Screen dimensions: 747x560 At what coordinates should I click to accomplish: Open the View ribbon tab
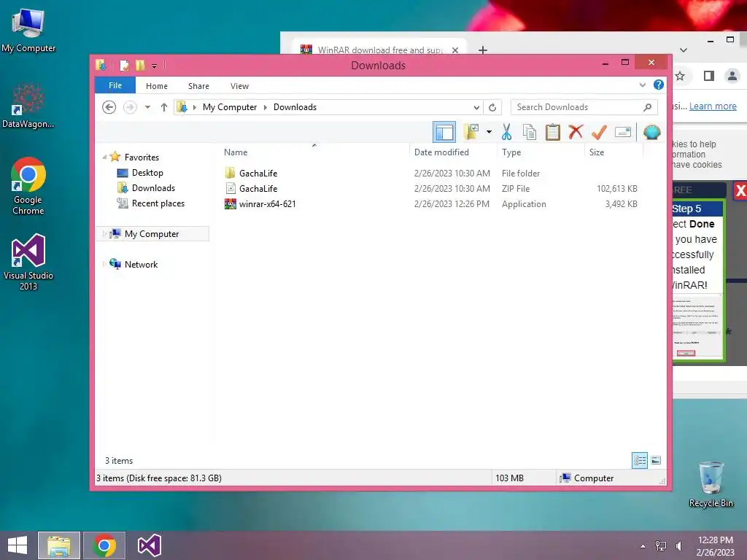(x=239, y=86)
